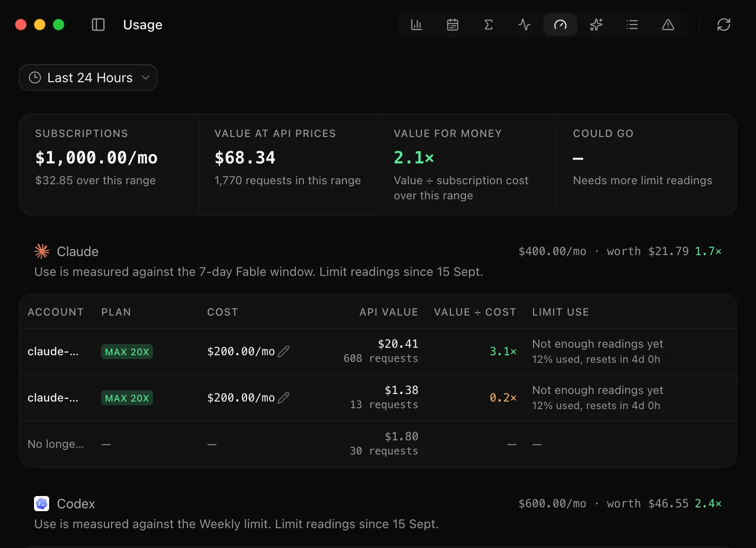The width and height of the screenshot is (756, 548).
Task: Click 'Needs more limit readings' text
Action: pyautogui.click(x=643, y=180)
